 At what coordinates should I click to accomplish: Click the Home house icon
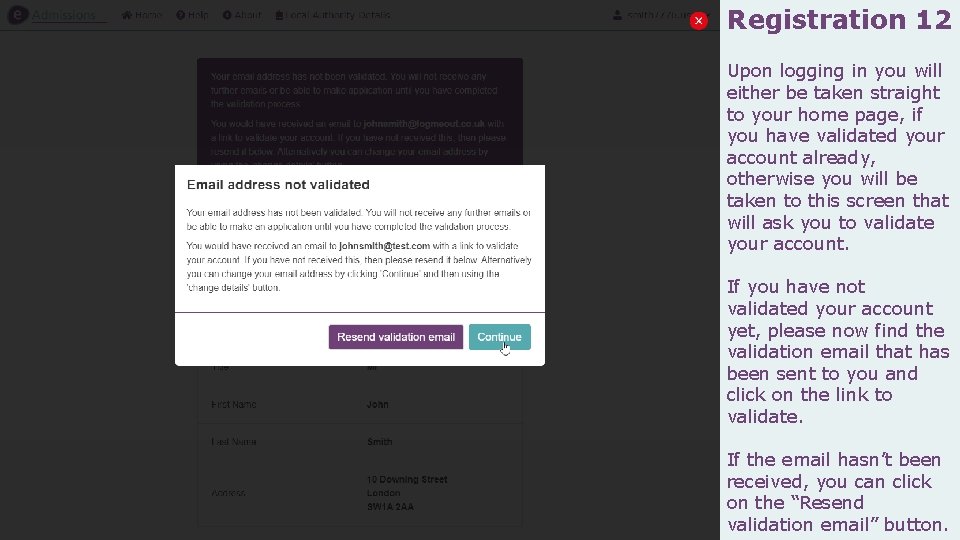click(x=127, y=15)
